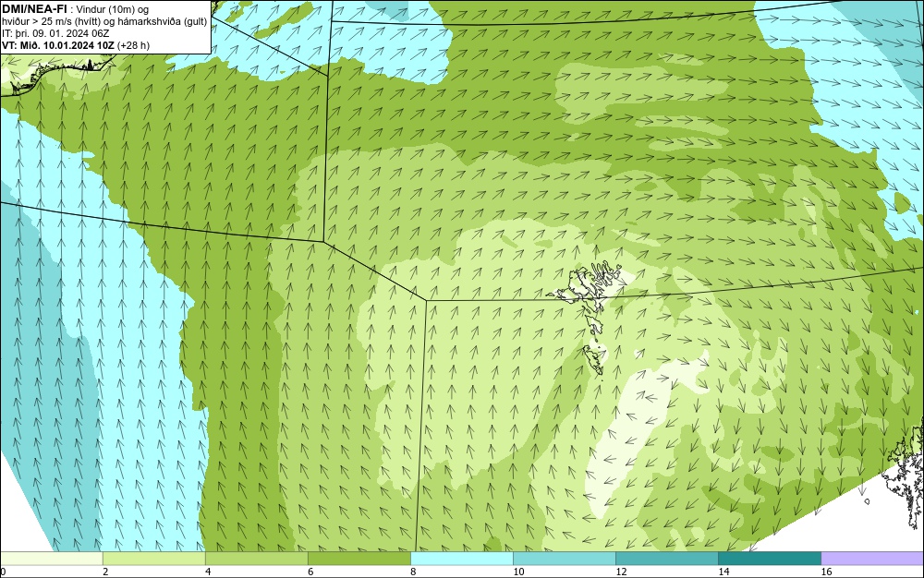This screenshot has width=924, height=578.
Task: Click the purple legend swatch above 16 m/s
Action: 872,559
